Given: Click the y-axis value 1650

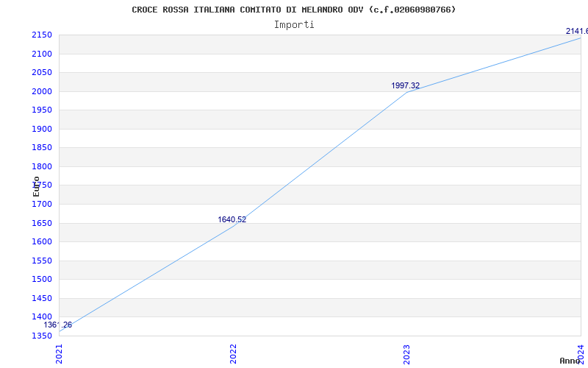Looking at the screenshot, I should [42, 224].
